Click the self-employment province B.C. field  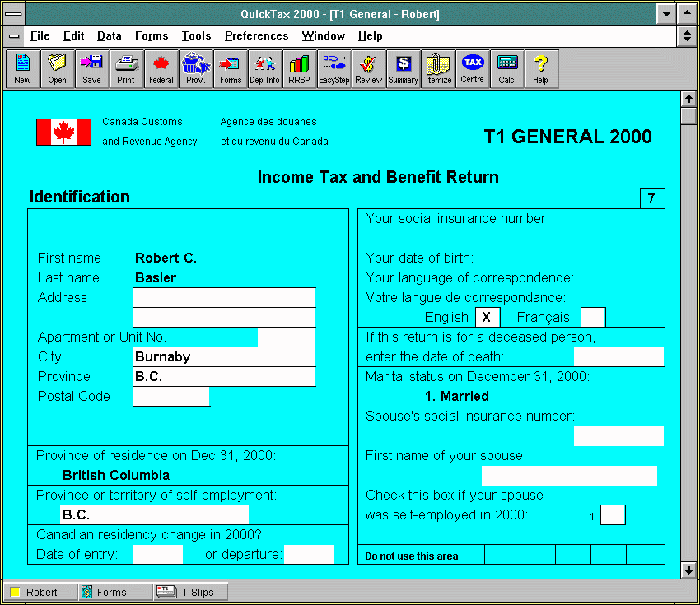(x=155, y=515)
